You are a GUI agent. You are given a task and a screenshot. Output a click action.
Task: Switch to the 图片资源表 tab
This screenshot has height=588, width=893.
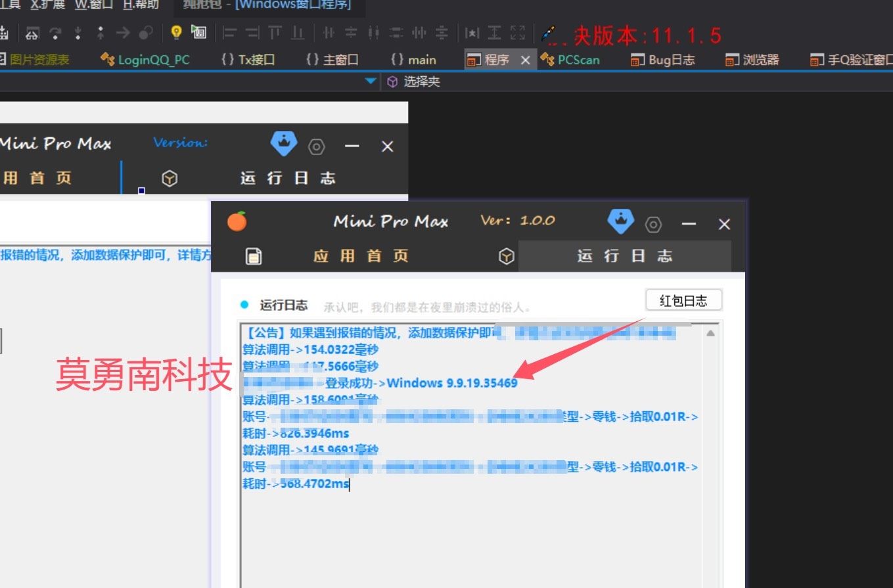click(x=34, y=60)
